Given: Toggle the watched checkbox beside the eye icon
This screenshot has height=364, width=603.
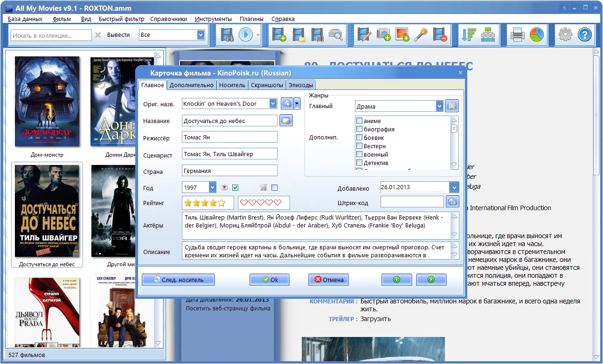Looking at the screenshot, I should click(x=236, y=187).
